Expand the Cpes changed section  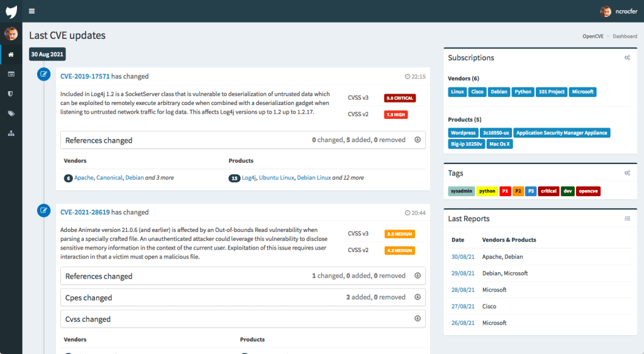[x=418, y=297]
